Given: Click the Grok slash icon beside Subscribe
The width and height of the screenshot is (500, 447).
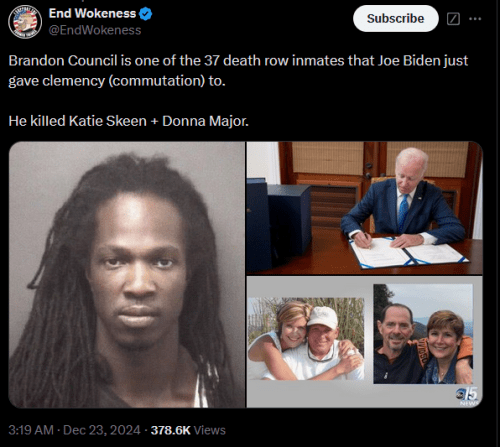Looking at the screenshot, I should click(x=453, y=19).
